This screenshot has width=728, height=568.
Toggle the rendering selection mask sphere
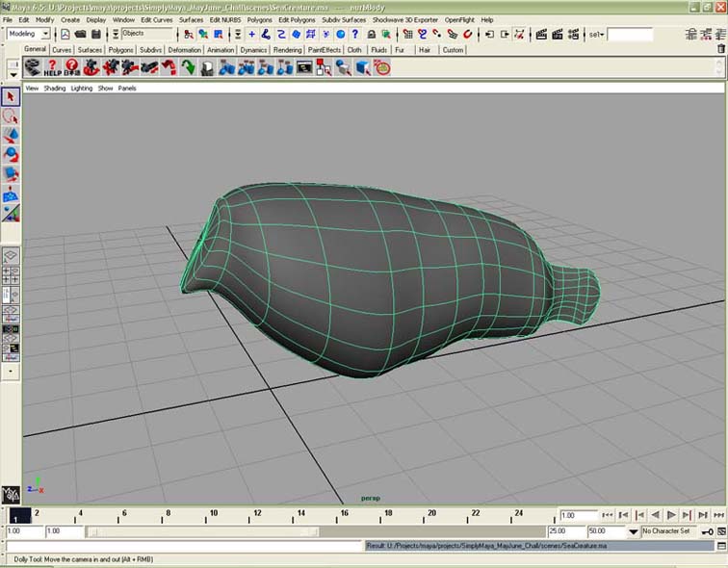pyautogui.click(x=341, y=35)
